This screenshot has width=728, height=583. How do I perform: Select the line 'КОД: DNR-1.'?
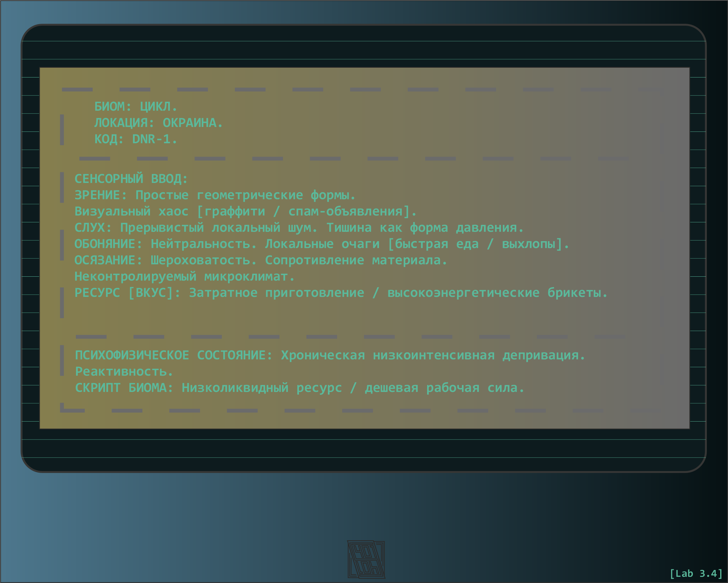click(136, 139)
